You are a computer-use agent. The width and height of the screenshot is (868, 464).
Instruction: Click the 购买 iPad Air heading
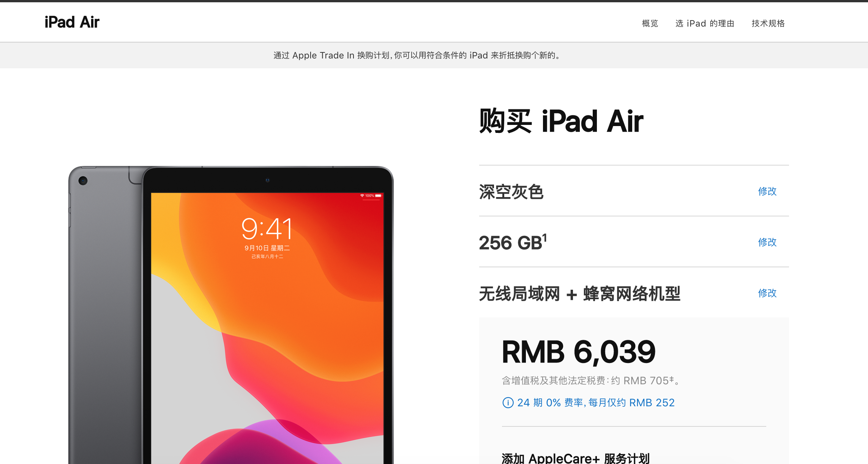coord(561,121)
